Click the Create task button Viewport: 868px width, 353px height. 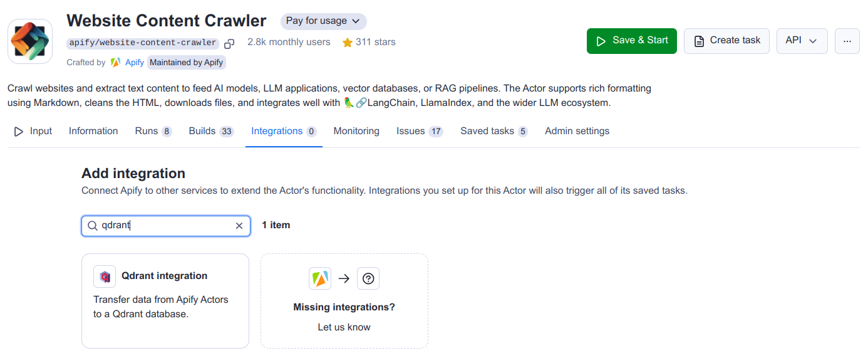[x=726, y=41]
